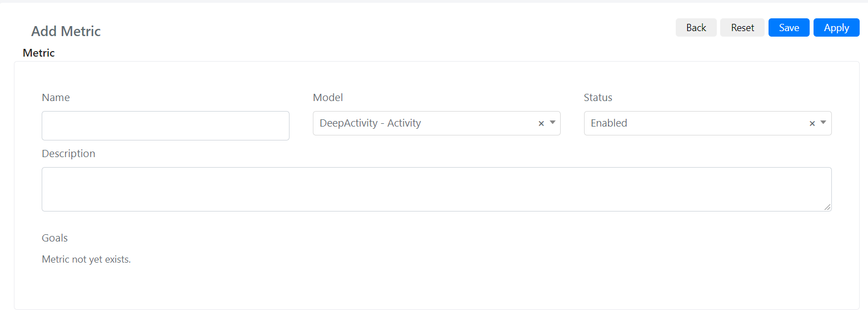The width and height of the screenshot is (868, 317).
Task: Select the Goals section heading
Action: pos(54,238)
